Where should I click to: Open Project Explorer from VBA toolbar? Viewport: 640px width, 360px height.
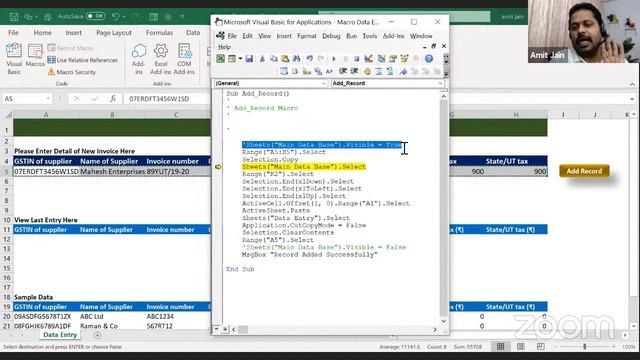(x=381, y=59)
